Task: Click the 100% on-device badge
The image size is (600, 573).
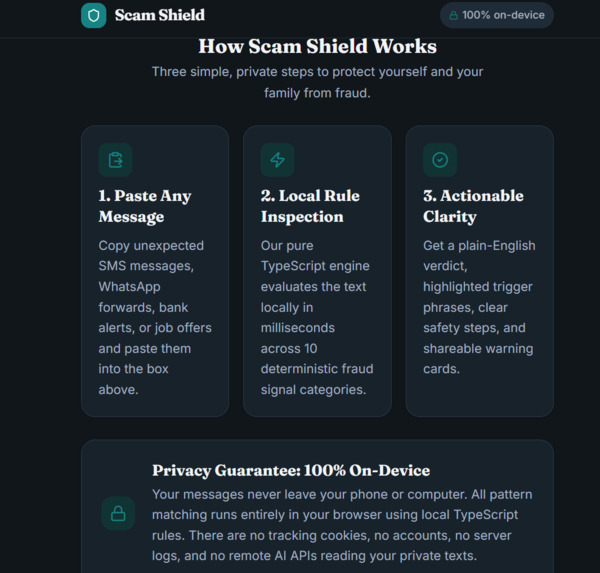Action: [497, 15]
